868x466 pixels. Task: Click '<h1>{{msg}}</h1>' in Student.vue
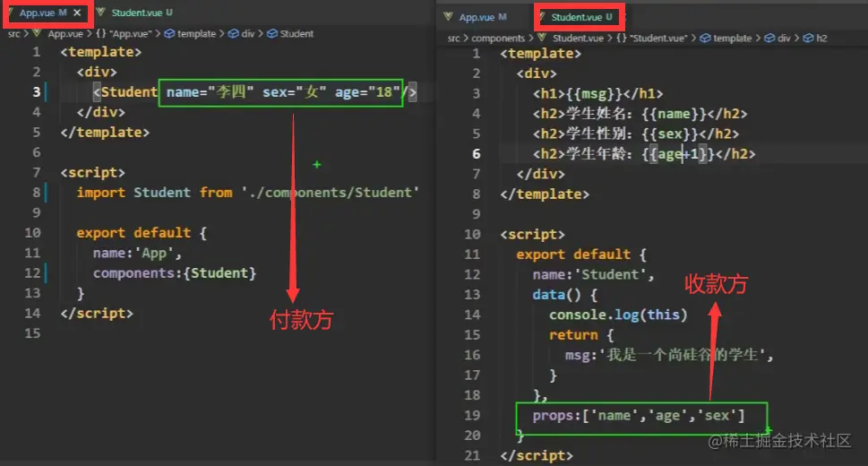tap(597, 93)
